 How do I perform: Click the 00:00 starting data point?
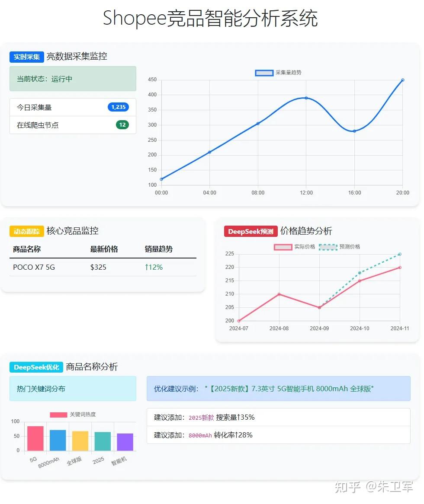click(x=161, y=179)
